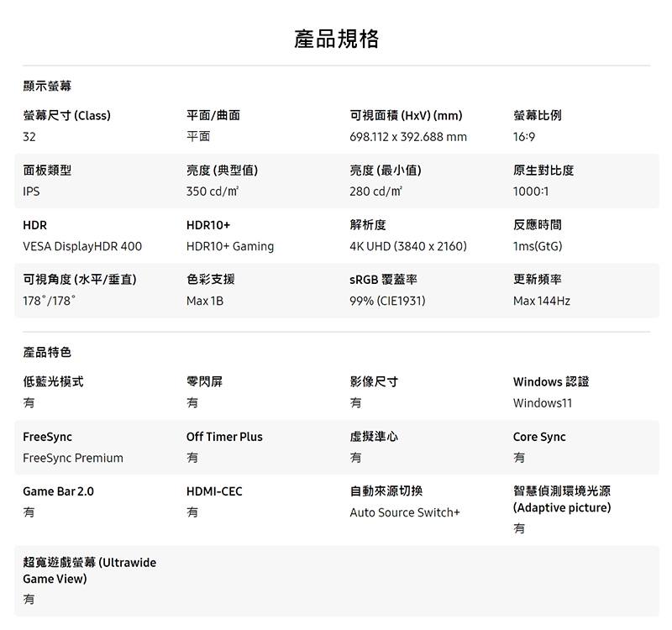672x630 pixels.
Task: Click the 1ms(GtG) response time value
Action: tap(538, 246)
